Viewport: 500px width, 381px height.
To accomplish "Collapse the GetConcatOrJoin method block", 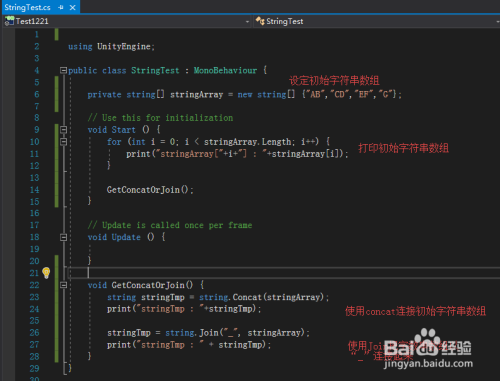I will tap(63, 285).
